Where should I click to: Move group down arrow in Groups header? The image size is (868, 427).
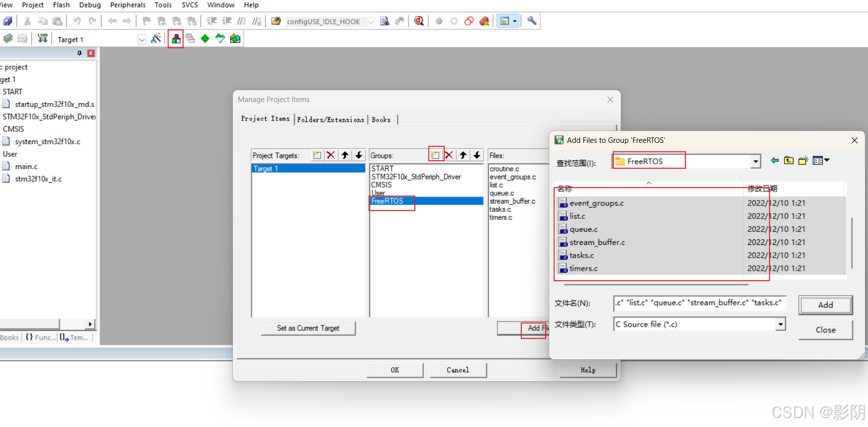477,155
